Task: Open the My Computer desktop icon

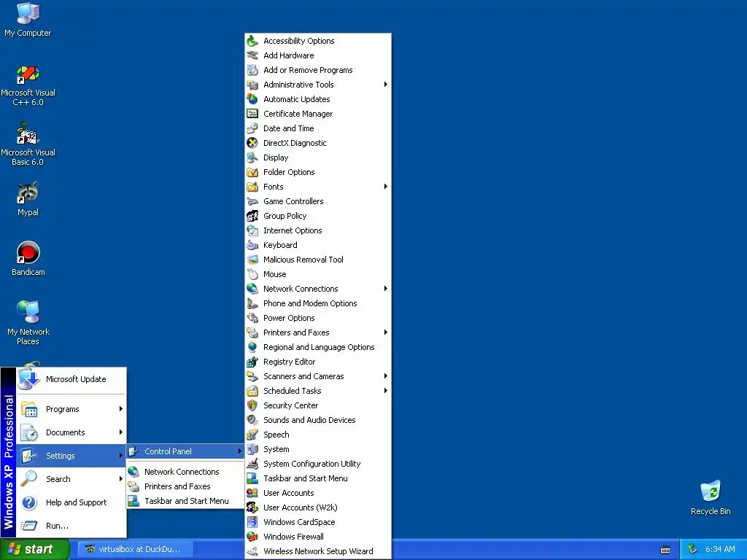Action: coord(28,20)
